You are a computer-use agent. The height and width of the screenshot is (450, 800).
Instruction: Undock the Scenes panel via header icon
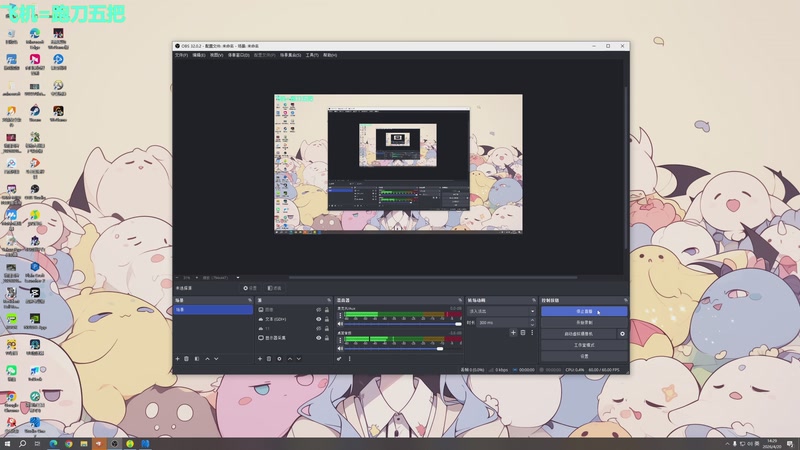click(250, 300)
